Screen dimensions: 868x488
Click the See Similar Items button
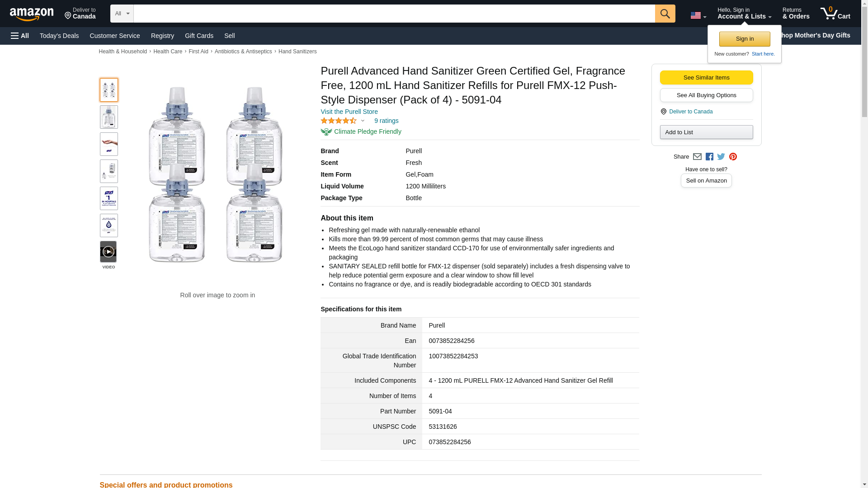(706, 77)
